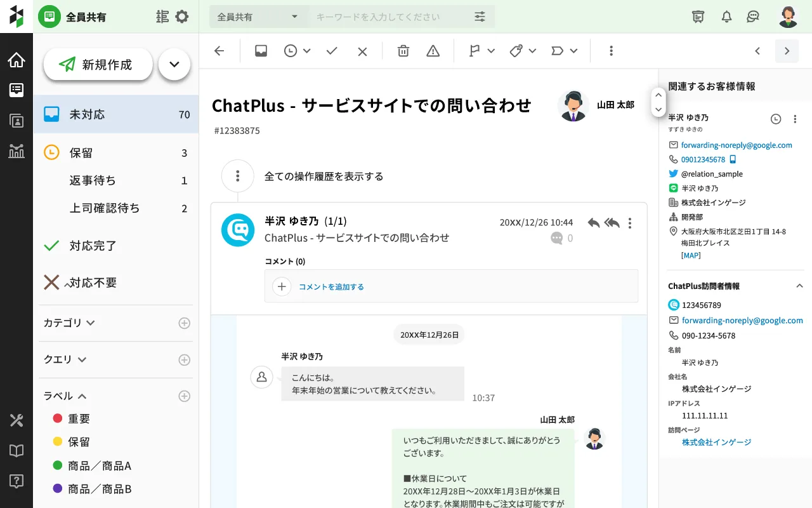Open the message inbox sidebar icon
The height and width of the screenshot is (508, 812).
tap(16, 90)
